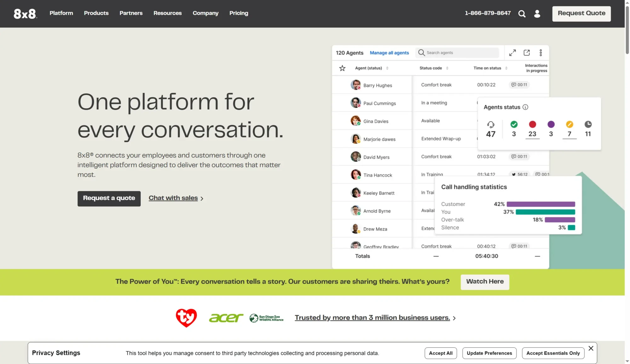Screen dimensions: 630x364
Task: Click the star favorite icon in table header
Action: 342,68
